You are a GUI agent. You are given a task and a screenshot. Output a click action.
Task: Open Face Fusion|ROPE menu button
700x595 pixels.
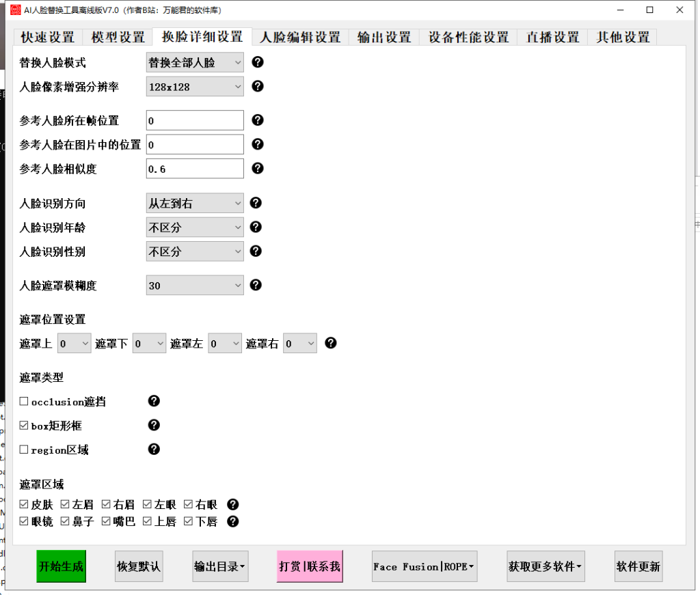tap(425, 566)
